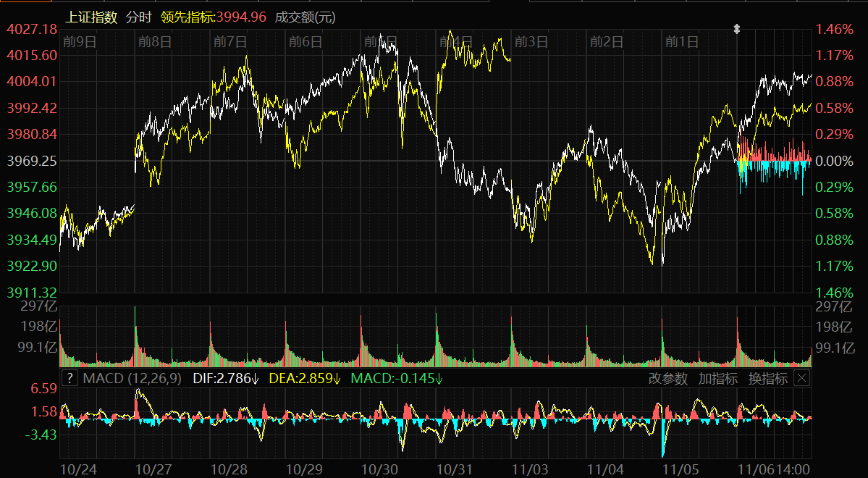The image size is (868, 478).
Task: Click the 11/05 date on time axis
Action: (679, 469)
